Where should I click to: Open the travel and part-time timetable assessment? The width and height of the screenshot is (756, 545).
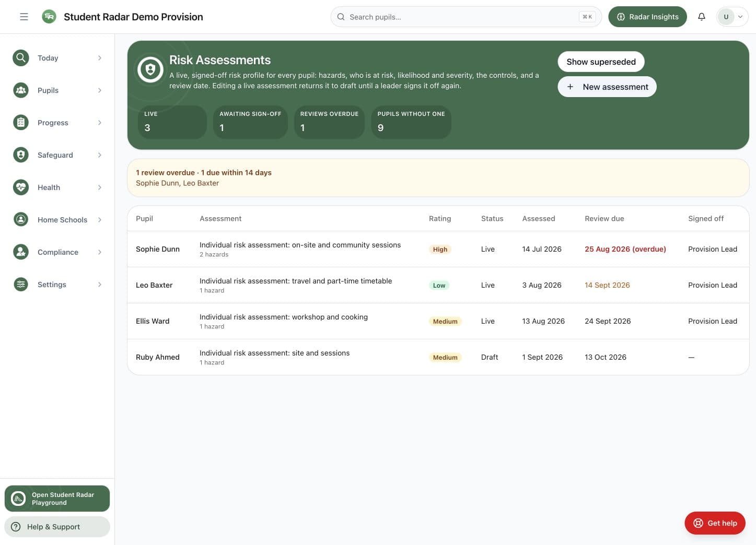click(296, 281)
